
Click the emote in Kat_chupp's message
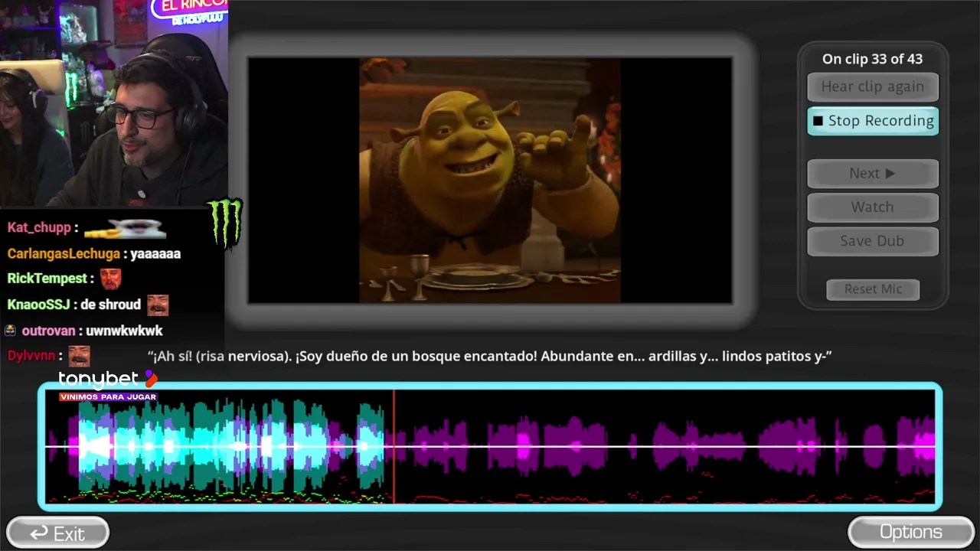[125, 227]
